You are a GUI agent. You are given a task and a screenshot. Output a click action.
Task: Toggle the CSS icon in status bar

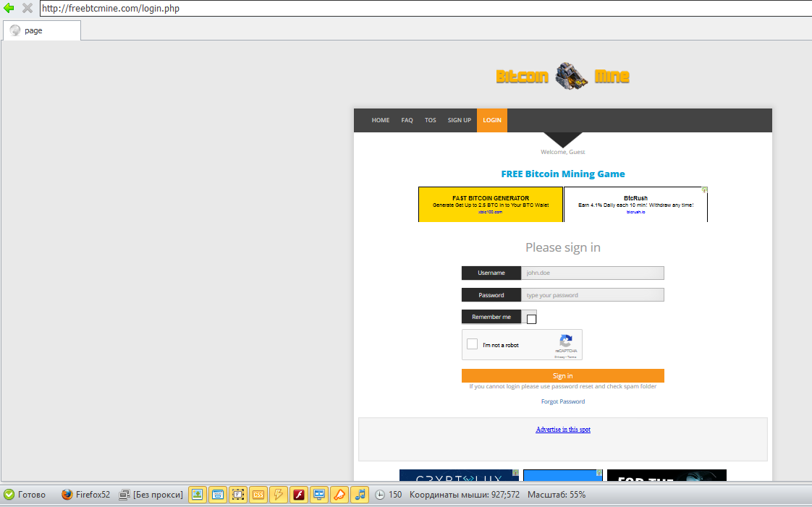coord(258,495)
